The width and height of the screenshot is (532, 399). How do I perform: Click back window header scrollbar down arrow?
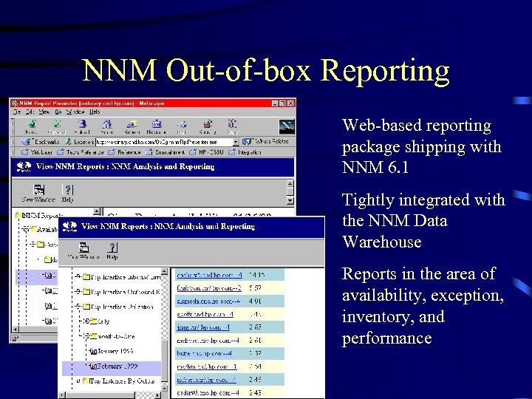(290, 201)
